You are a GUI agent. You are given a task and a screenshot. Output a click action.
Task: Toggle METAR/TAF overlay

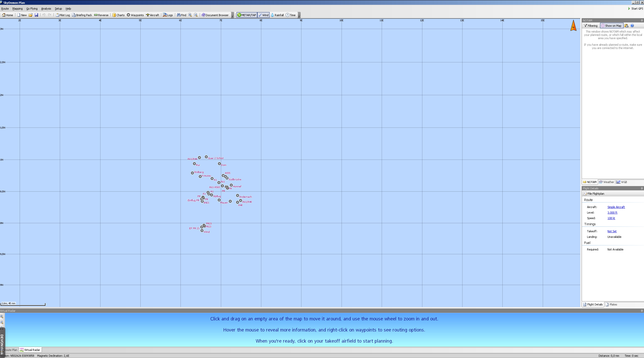click(247, 15)
